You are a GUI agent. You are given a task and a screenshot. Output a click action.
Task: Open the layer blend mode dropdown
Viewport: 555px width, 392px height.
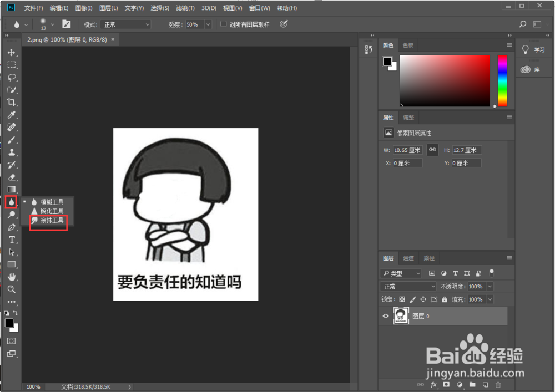[x=408, y=286]
